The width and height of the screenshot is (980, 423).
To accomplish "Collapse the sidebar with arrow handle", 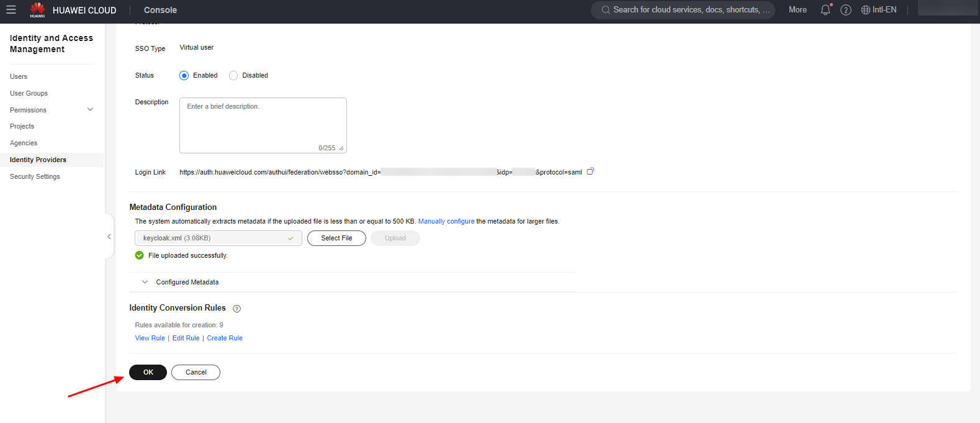I will (109, 237).
